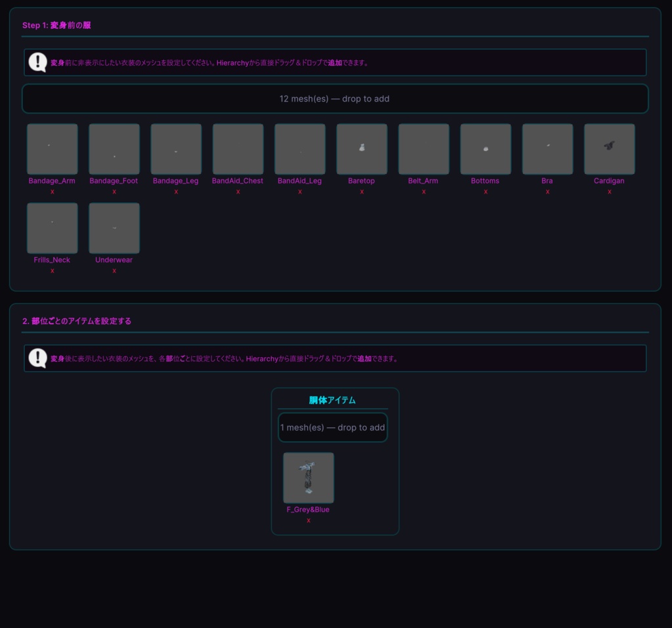Click the Bandage_Leg preview thumbnail
The height and width of the screenshot is (628, 672).
(176, 149)
